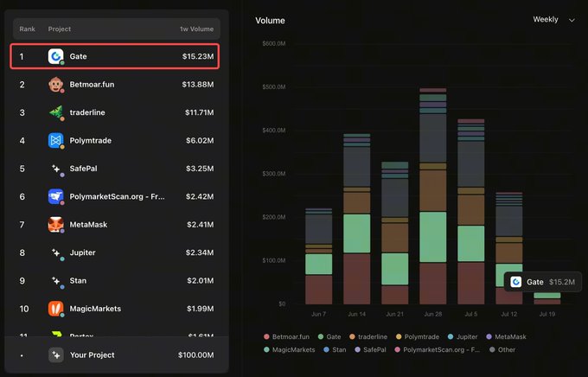Click the Jun 21 bar in chart

(395, 233)
